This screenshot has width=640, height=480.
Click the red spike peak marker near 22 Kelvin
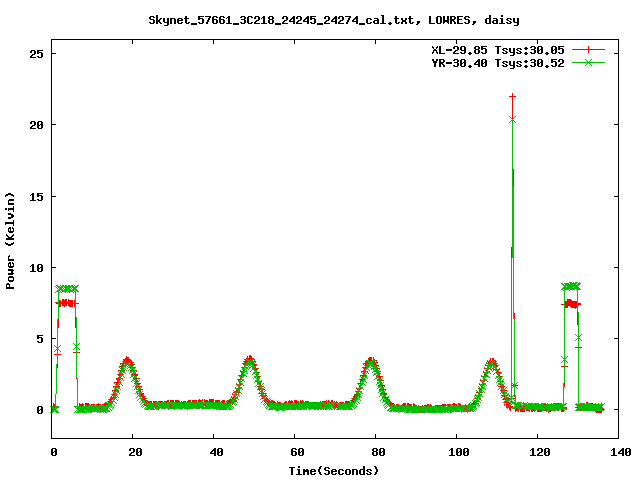512,96
